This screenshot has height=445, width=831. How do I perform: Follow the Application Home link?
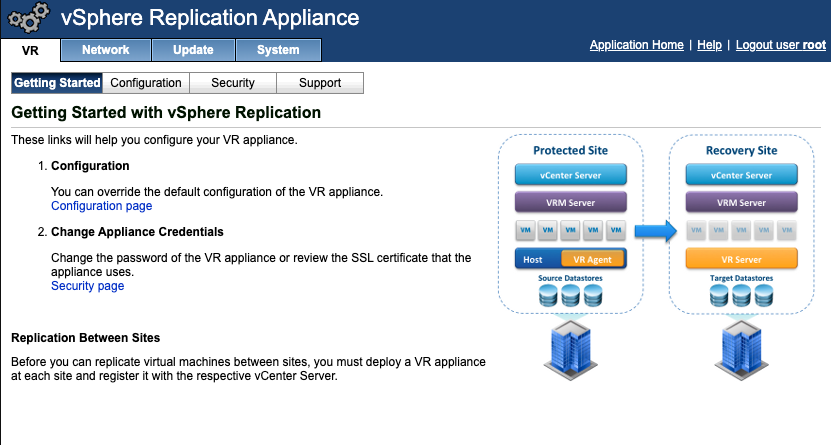click(x=636, y=45)
